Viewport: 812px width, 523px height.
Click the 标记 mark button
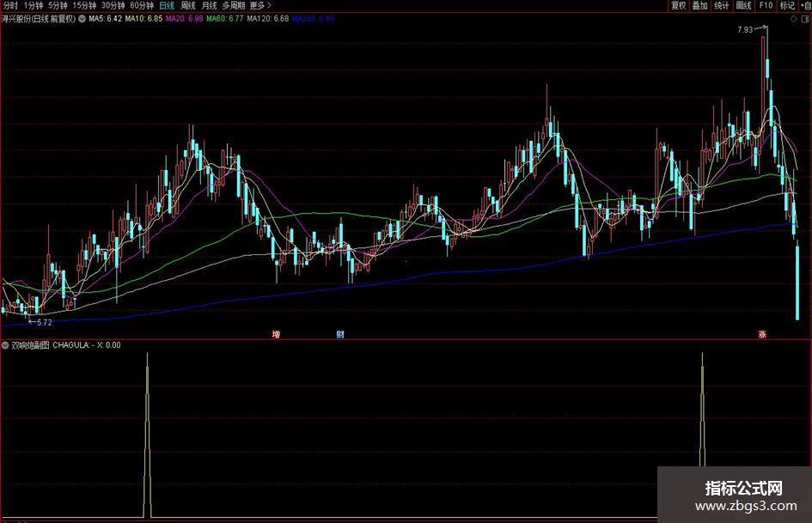787,6
